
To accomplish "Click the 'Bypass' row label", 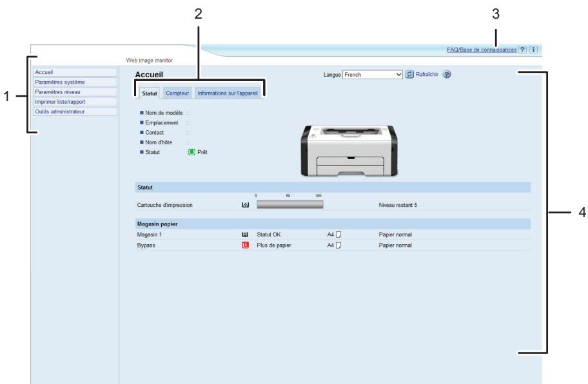I will [x=146, y=245].
